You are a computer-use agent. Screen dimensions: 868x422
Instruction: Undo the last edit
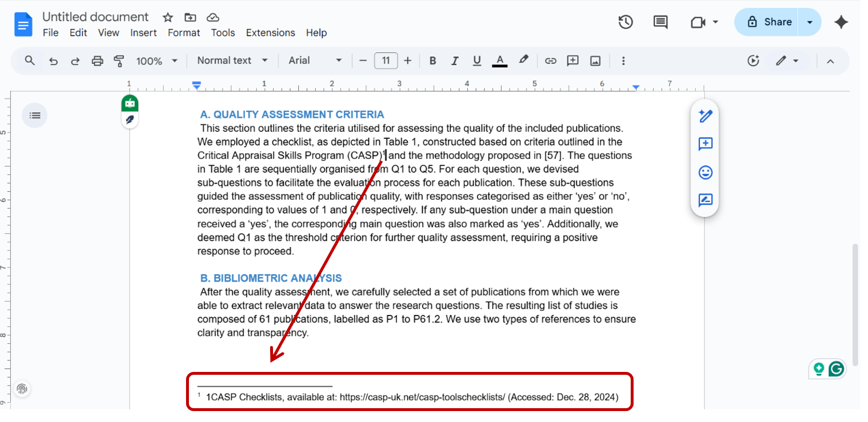coord(53,60)
